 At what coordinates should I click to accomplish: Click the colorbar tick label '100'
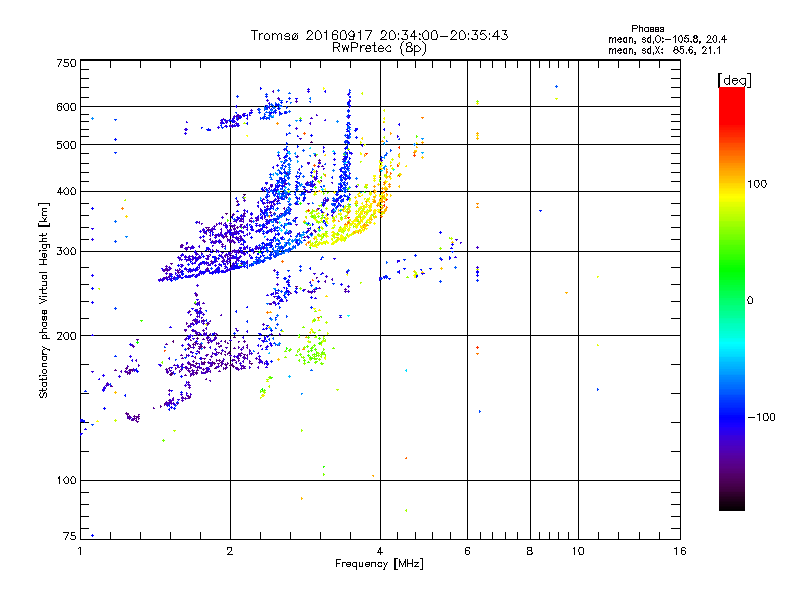(757, 184)
